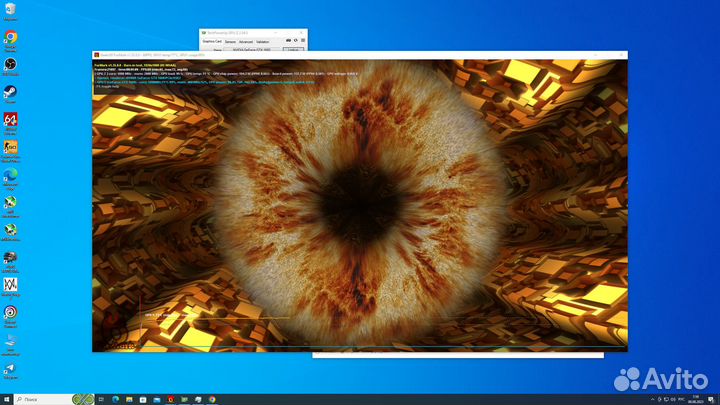The width and height of the screenshot is (720, 405).
Task: Click the Lookup button in GPU-Z
Action: (293, 49)
